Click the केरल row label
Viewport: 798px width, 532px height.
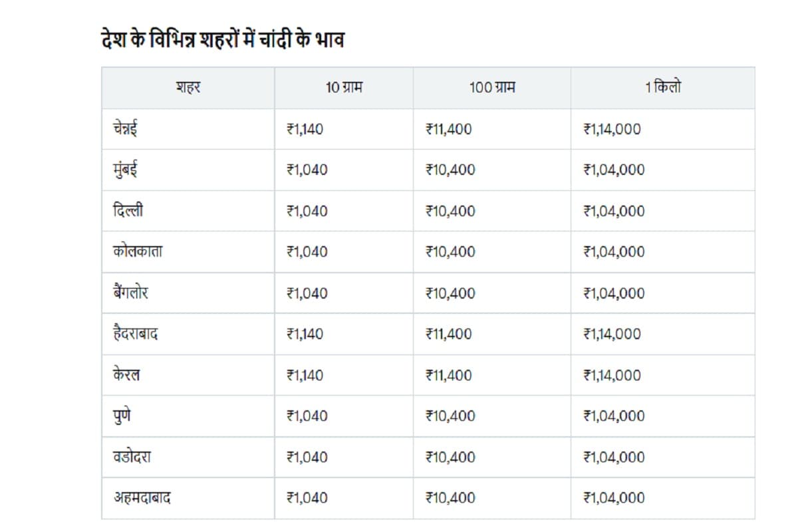pyautogui.click(x=126, y=375)
